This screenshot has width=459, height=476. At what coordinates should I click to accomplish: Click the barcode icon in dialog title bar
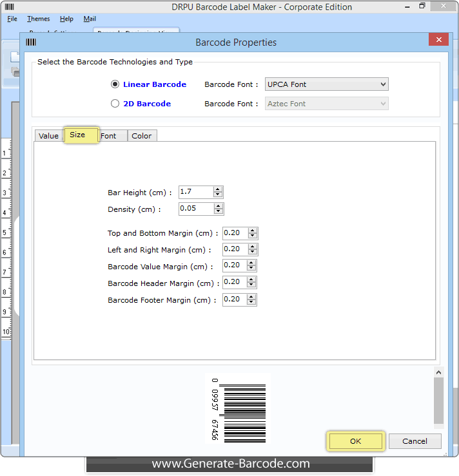click(30, 43)
